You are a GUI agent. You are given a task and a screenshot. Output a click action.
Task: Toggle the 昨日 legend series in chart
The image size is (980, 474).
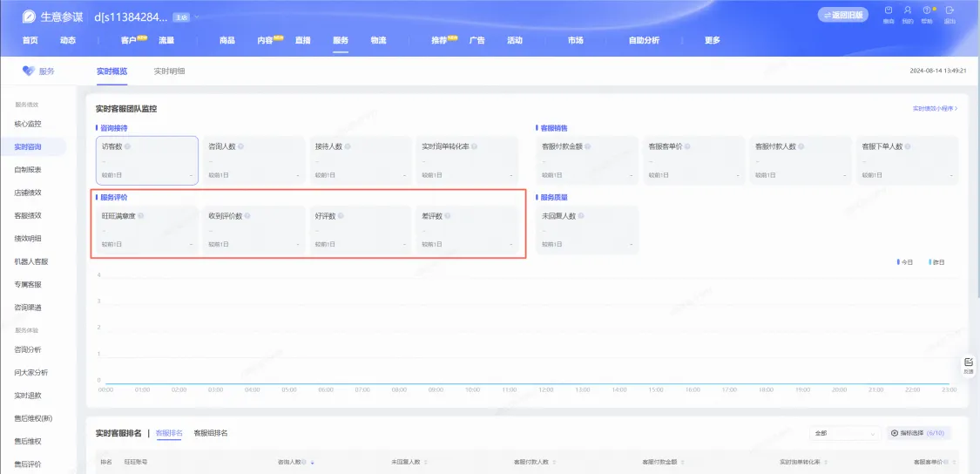click(x=936, y=262)
